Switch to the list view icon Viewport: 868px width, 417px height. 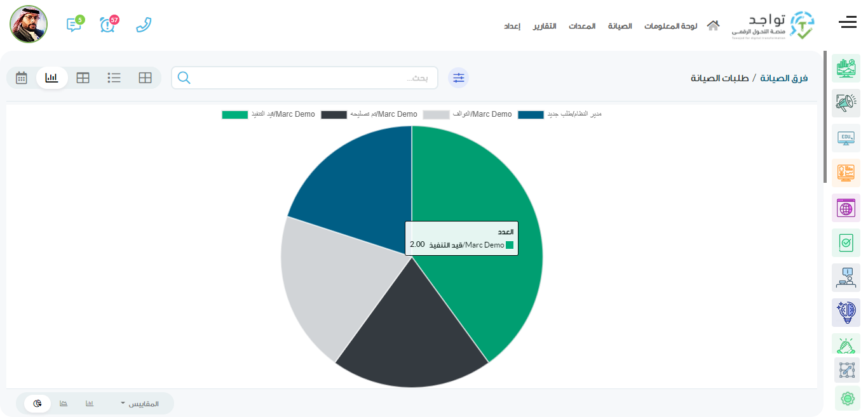(114, 77)
